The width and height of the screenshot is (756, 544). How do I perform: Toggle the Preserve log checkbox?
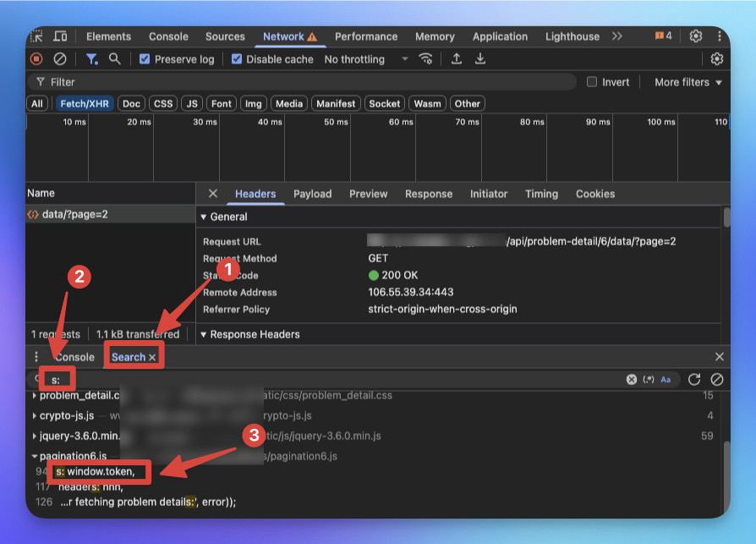pos(144,59)
